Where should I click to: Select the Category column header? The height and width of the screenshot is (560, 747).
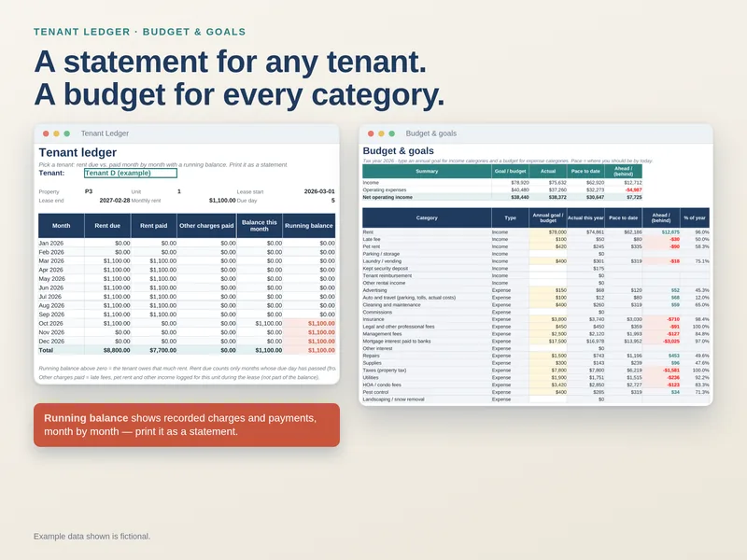427,218
